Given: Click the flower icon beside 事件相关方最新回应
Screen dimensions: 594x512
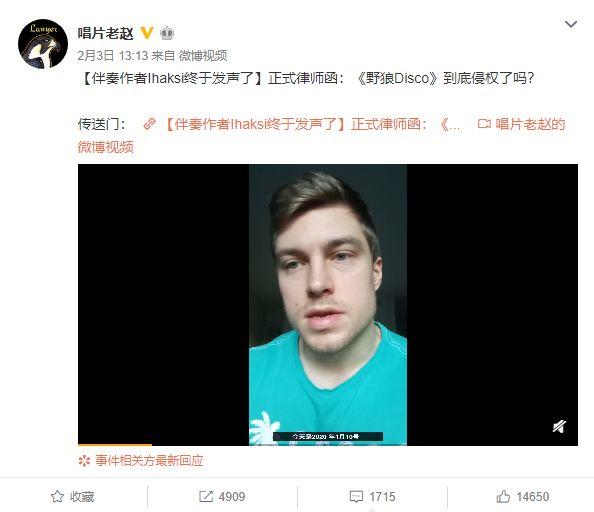Looking at the screenshot, I should [84, 460].
